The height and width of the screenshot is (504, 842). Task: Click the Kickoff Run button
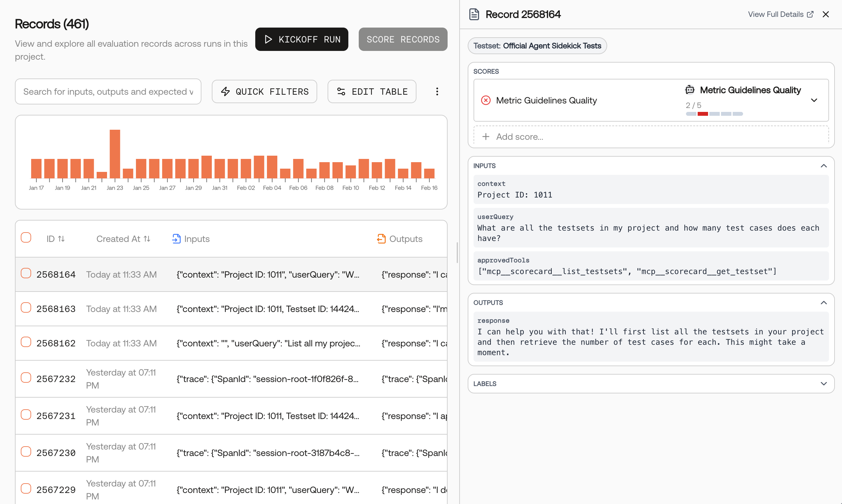tap(302, 39)
